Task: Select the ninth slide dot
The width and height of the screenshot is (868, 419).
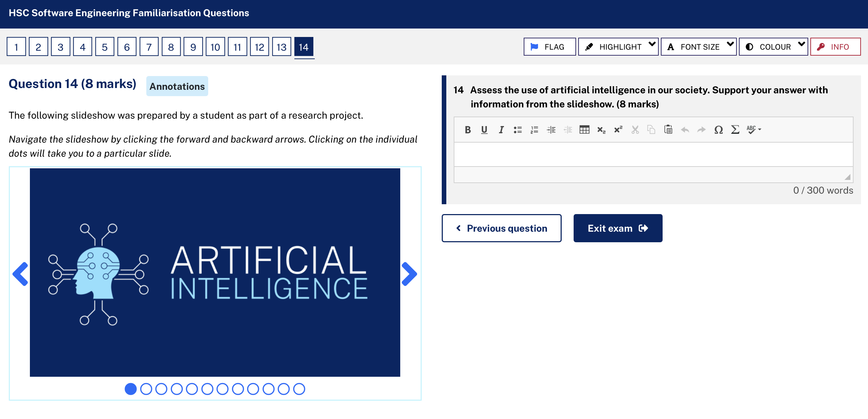Action: coord(253,389)
